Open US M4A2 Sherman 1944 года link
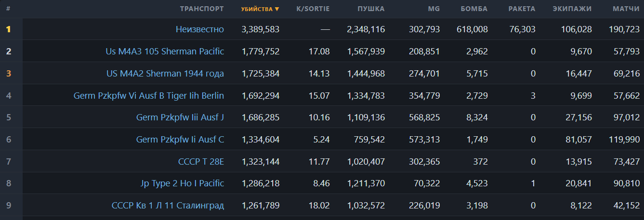 tap(165, 73)
